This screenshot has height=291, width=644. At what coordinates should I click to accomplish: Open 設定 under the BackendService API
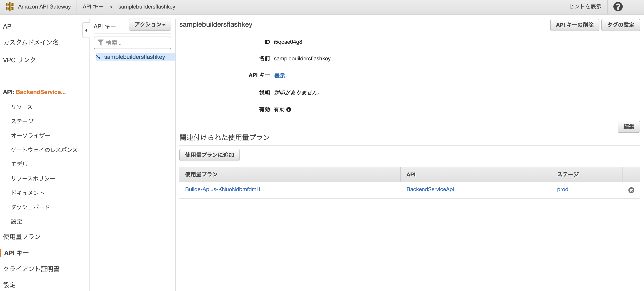point(16,222)
